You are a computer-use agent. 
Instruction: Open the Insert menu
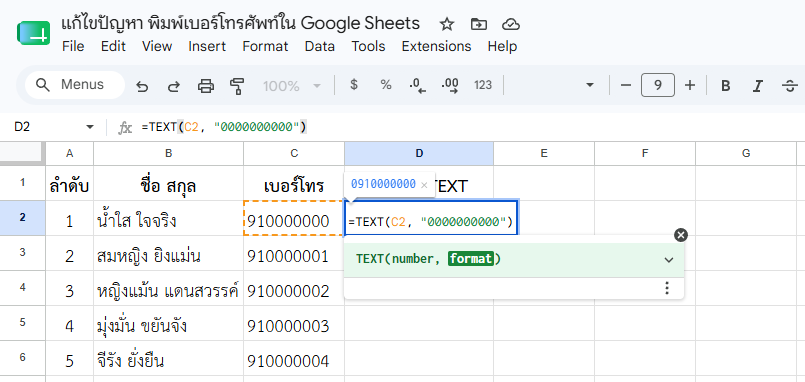tap(207, 46)
